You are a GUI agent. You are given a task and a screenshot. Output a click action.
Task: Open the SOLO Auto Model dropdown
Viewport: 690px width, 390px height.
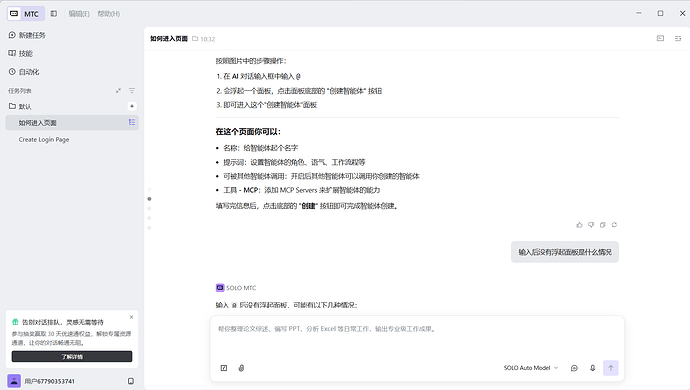(531, 368)
